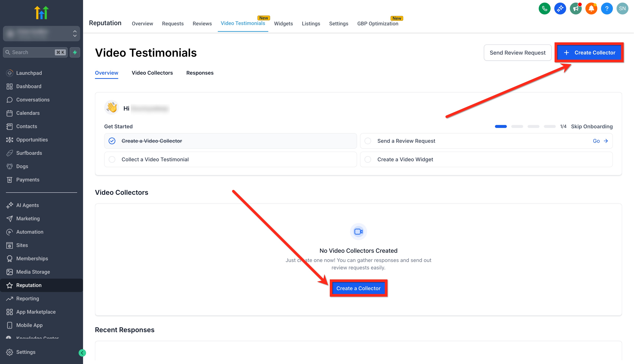The image size is (634, 364).
Task: Click the green lightning quick actions icon
Action: [x=75, y=52]
